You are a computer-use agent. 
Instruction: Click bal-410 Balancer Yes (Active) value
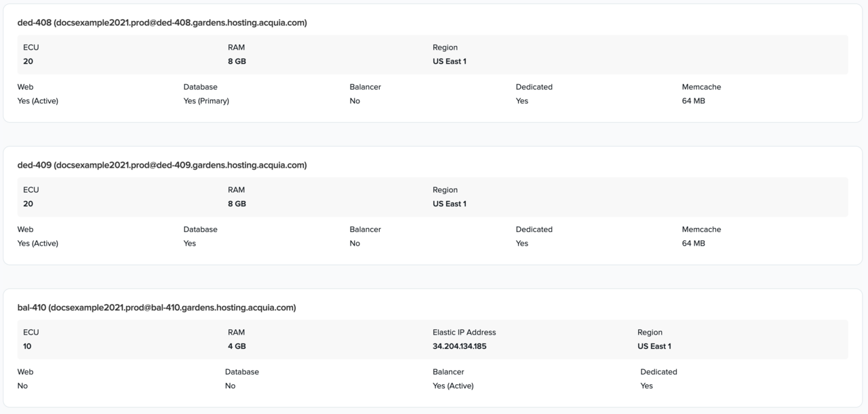click(x=453, y=386)
